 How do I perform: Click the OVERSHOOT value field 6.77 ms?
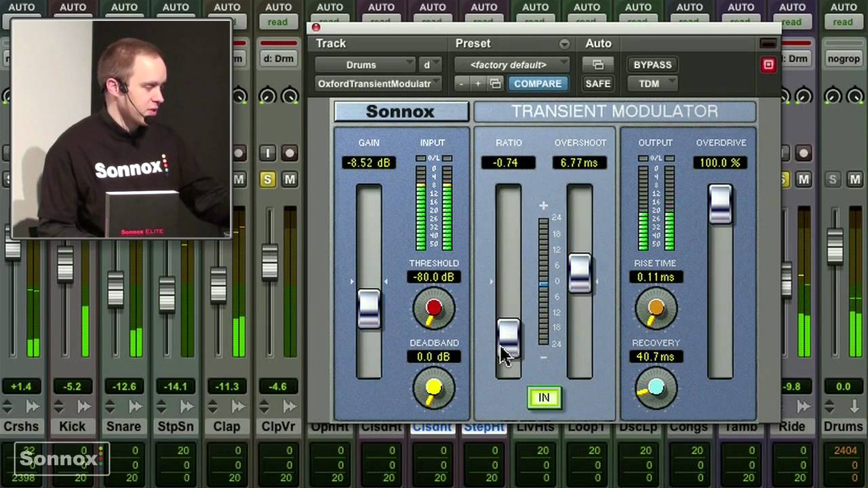click(x=580, y=163)
